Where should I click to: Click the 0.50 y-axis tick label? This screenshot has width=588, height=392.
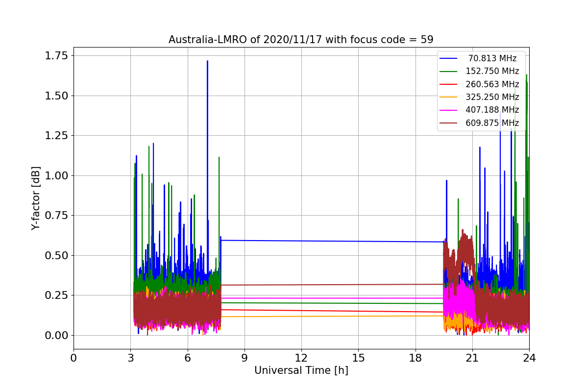click(x=56, y=255)
